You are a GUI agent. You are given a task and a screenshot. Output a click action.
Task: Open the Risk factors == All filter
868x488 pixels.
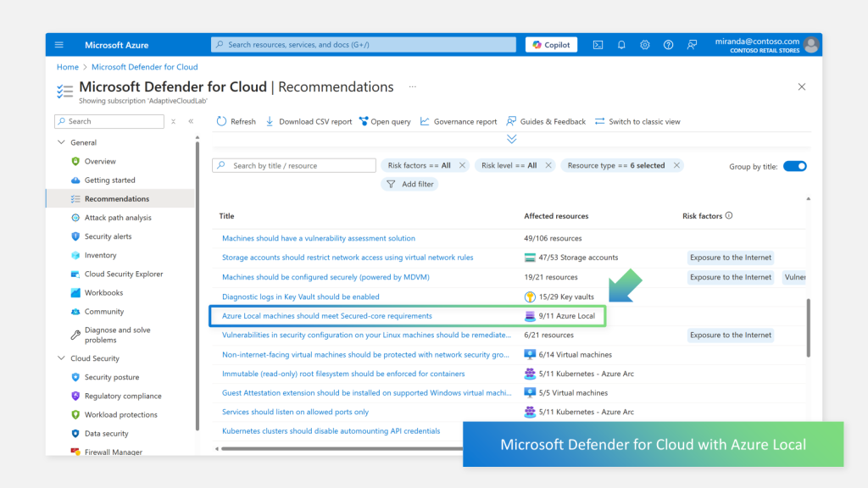click(419, 165)
